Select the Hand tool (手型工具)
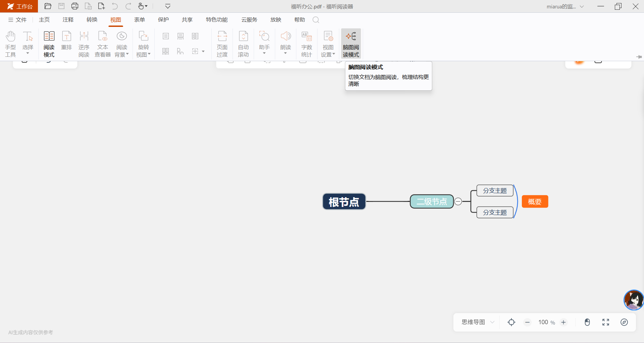 [10, 44]
